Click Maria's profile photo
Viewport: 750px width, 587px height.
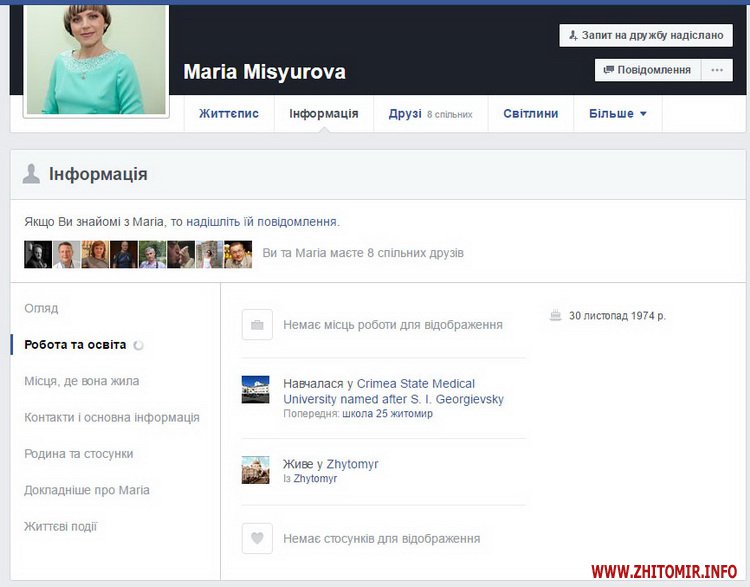[95, 60]
